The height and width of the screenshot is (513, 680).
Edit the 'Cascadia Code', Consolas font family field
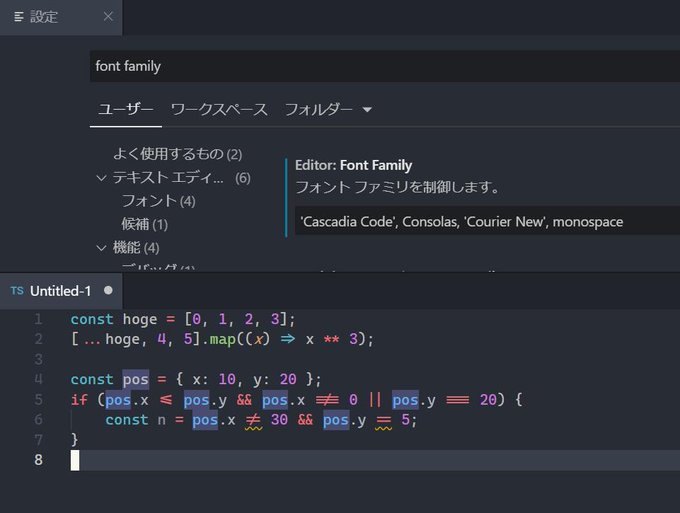(487, 222)
